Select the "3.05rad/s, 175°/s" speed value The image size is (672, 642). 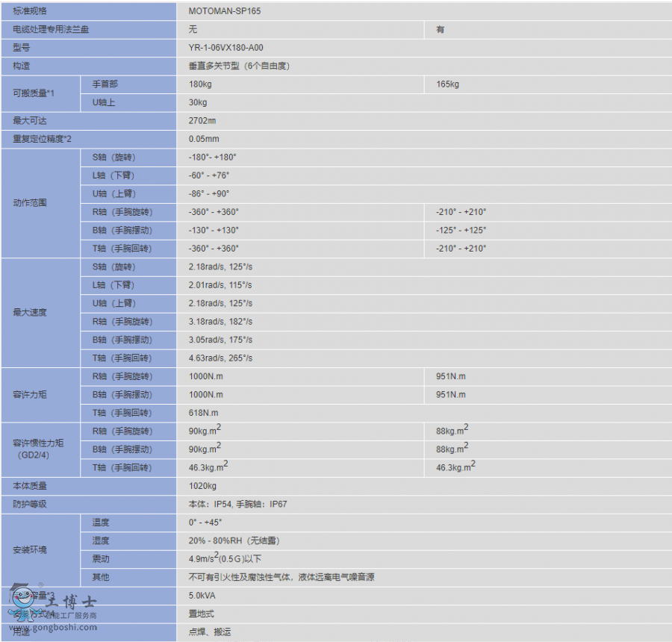[x=220, y=340]
